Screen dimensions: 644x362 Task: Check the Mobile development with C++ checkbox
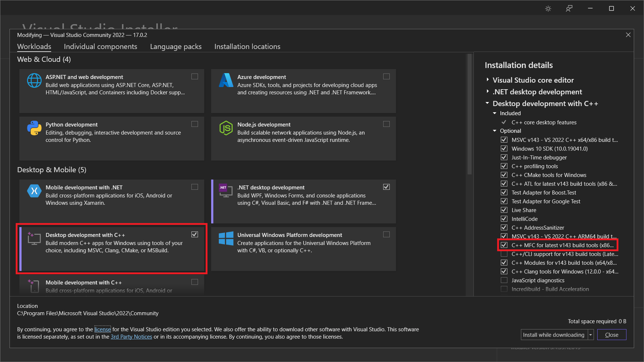tap(195, 282)
